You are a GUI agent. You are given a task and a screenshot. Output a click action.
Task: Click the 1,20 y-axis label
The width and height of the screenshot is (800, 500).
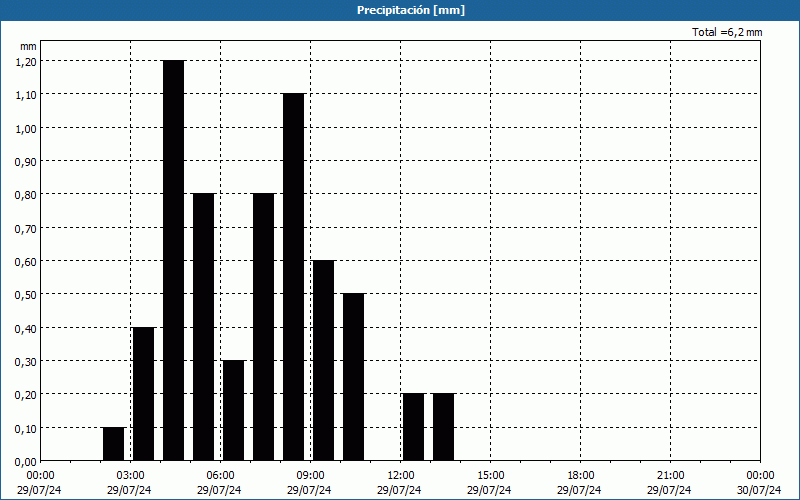(x=26, y=61)
